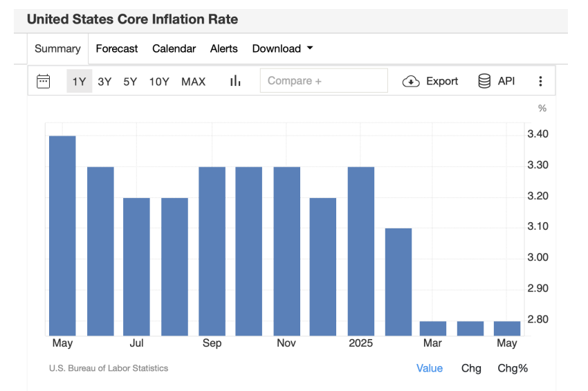
Task: Open the Summary tab
Action: click(x=57, y=48)
